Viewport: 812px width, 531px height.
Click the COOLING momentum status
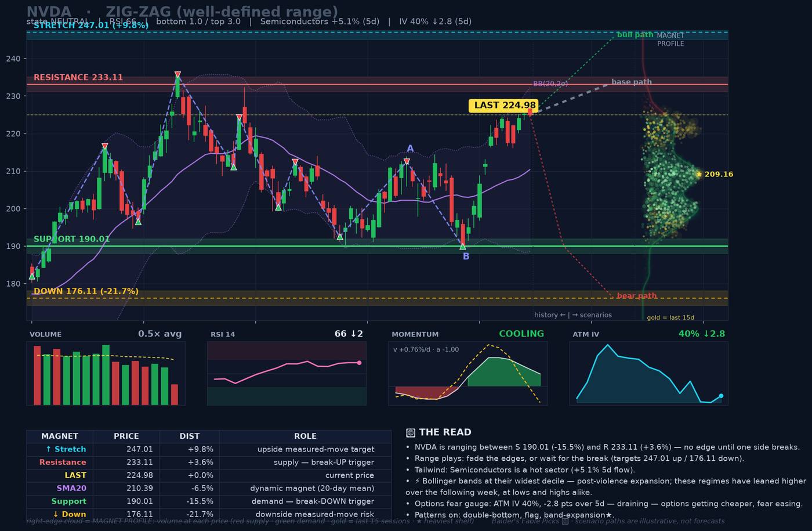pos(521,334)
